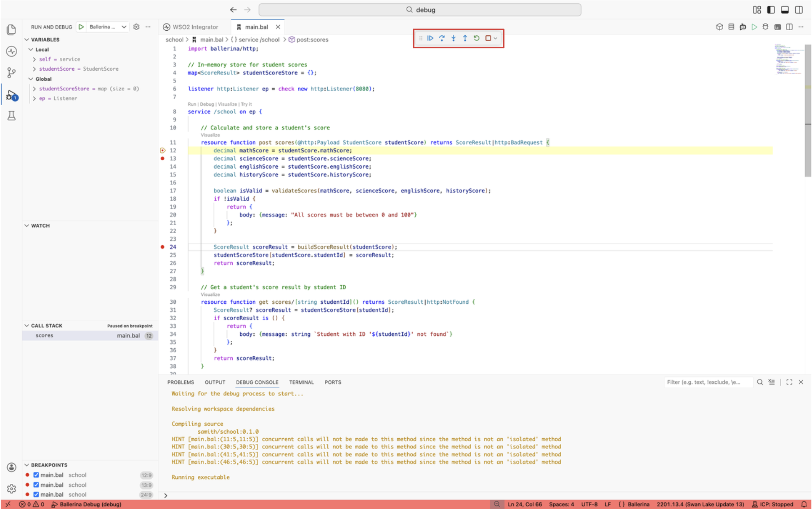Click Ballerina Debug (debug) in status bar
The image size is (812, 509).
click(x=86, y=504)
